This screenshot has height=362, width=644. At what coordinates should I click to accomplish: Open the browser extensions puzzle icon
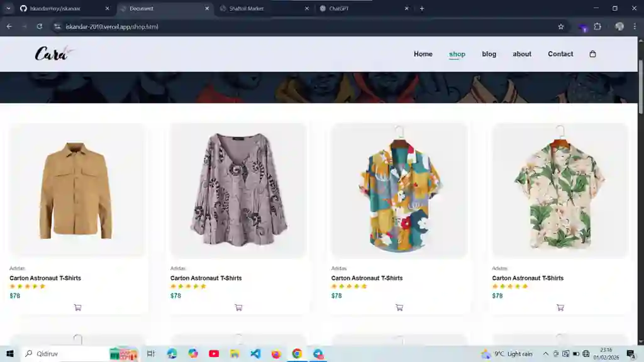tap(597, 26)
